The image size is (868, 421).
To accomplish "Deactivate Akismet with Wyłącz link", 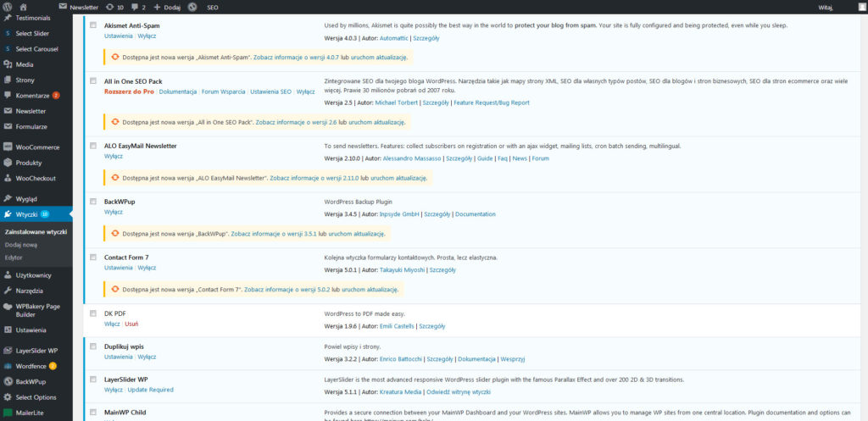I will (x=147, y=36).
